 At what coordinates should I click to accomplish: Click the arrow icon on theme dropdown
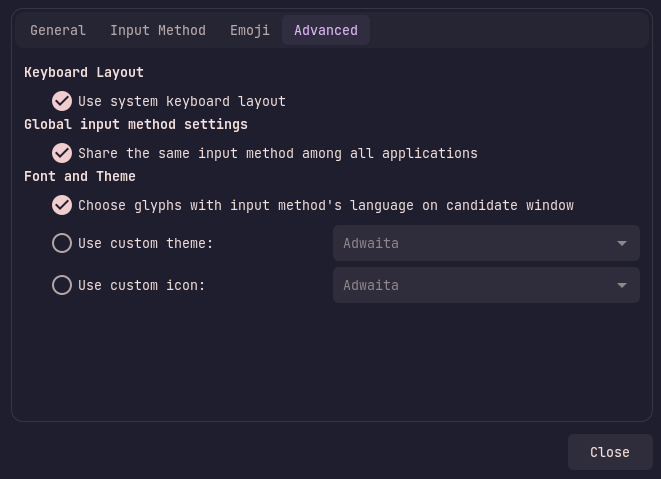point(622,243)
